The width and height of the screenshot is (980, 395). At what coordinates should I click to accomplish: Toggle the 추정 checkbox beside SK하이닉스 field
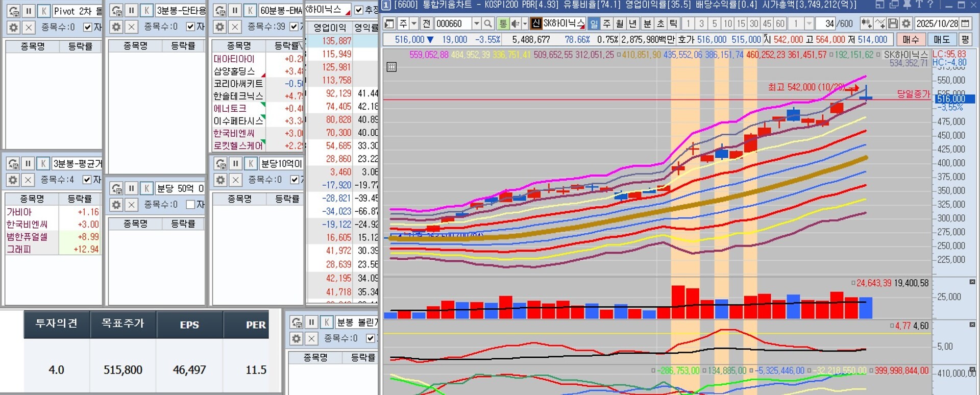[359, 10]
